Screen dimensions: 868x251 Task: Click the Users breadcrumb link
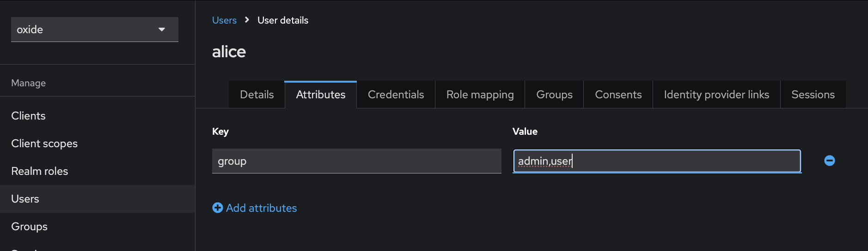point(224,20)
